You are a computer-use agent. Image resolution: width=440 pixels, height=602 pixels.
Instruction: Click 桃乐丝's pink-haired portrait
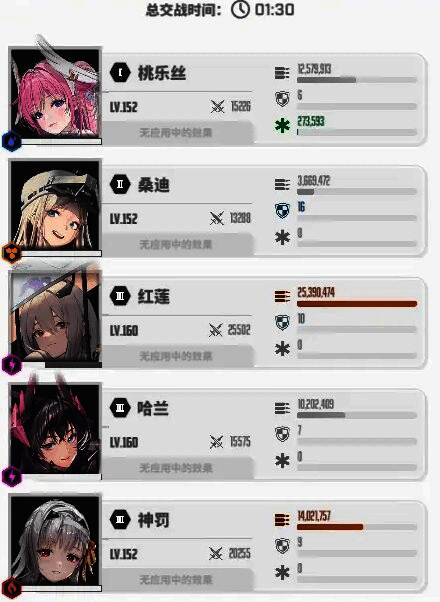pyautogui.click(x=56, y=92)
